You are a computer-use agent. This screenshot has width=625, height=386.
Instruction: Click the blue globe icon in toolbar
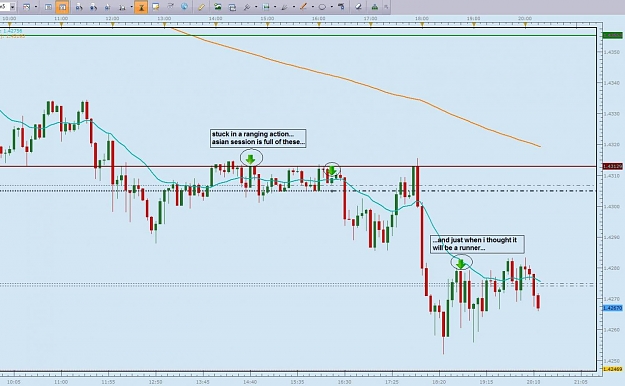(x=184, y=7)
